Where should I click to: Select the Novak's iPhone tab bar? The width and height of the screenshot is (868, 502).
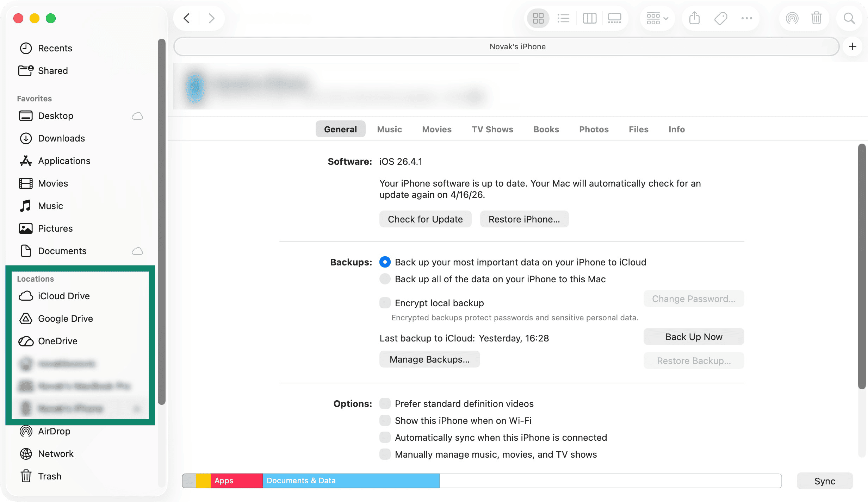pyautogui.click(x=507, y=46)
